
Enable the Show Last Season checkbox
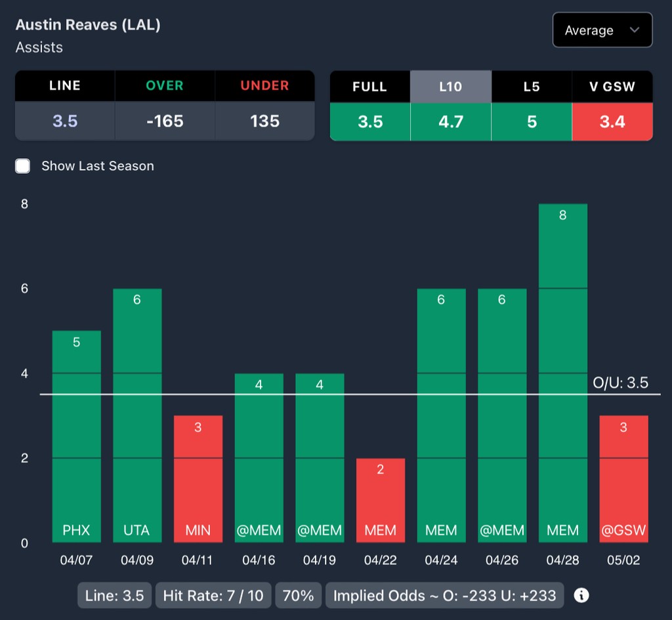click(23, 166)
